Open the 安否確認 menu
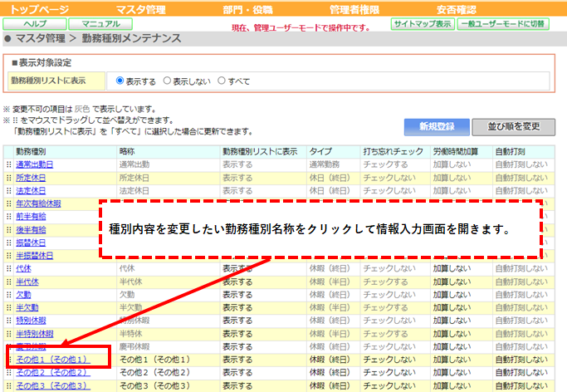 457,9
